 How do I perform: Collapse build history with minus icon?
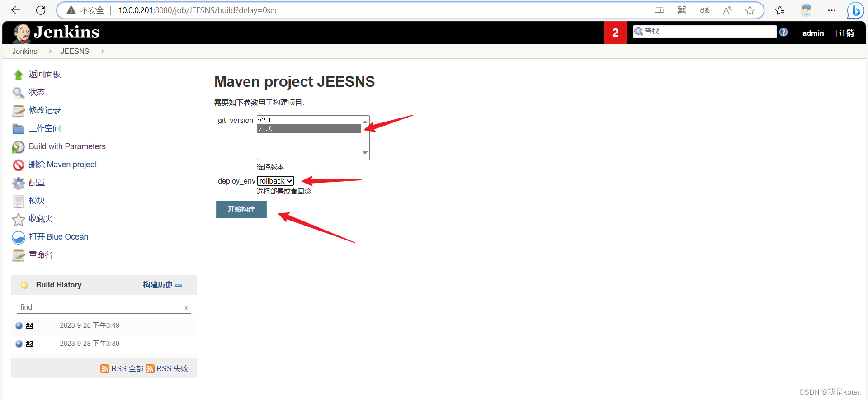click(x=179, y=286)
